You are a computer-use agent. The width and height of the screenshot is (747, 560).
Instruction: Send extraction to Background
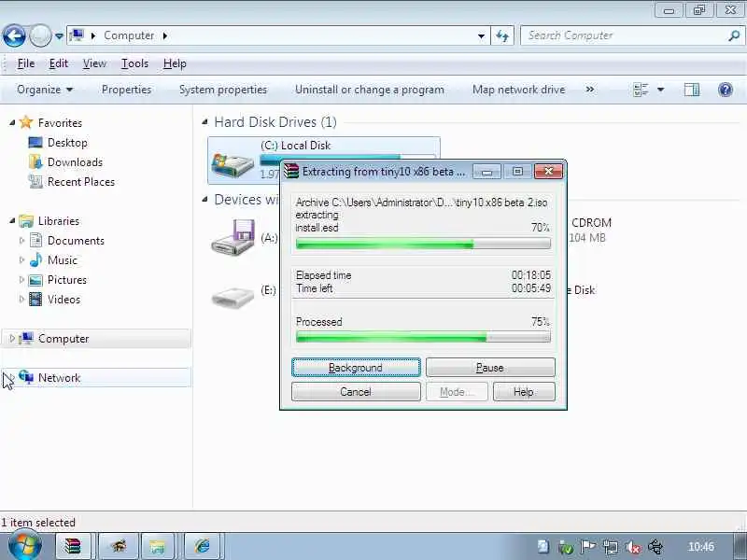(356, 368)
